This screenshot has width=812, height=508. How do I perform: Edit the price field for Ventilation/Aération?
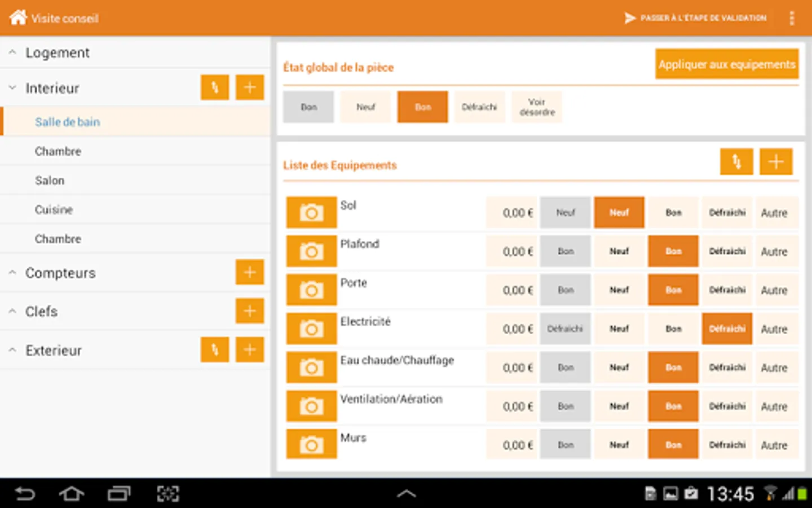coord(511,406)
